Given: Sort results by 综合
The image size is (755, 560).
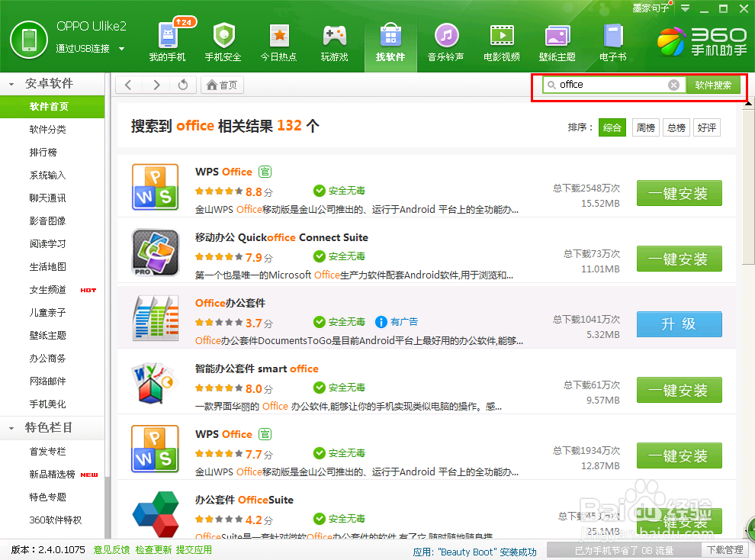Looking at the screenshot, I should tap(612, 127).
